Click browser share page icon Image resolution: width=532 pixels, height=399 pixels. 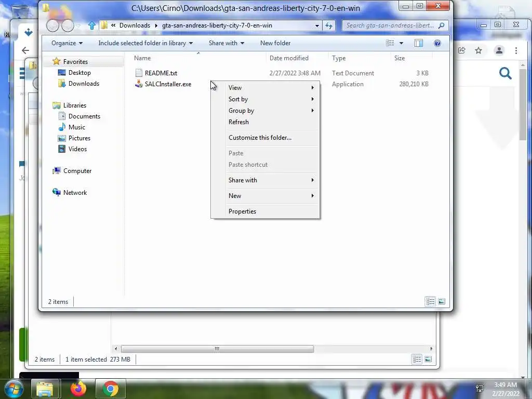click(461, 50)
